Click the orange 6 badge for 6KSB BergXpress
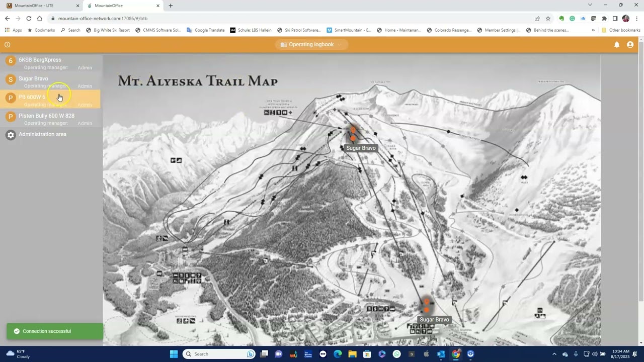This screenshot has height=362, width=644. pyautogui.click(x=11, y=61)
